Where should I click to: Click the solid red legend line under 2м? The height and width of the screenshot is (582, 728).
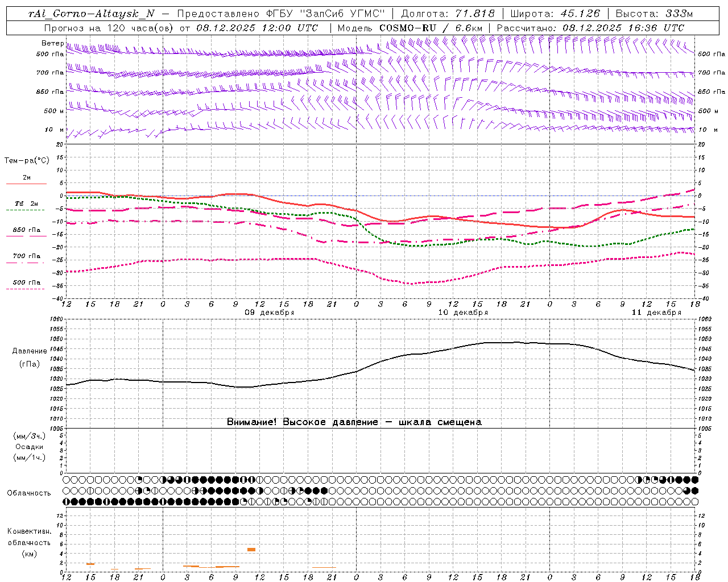point(26,184)
